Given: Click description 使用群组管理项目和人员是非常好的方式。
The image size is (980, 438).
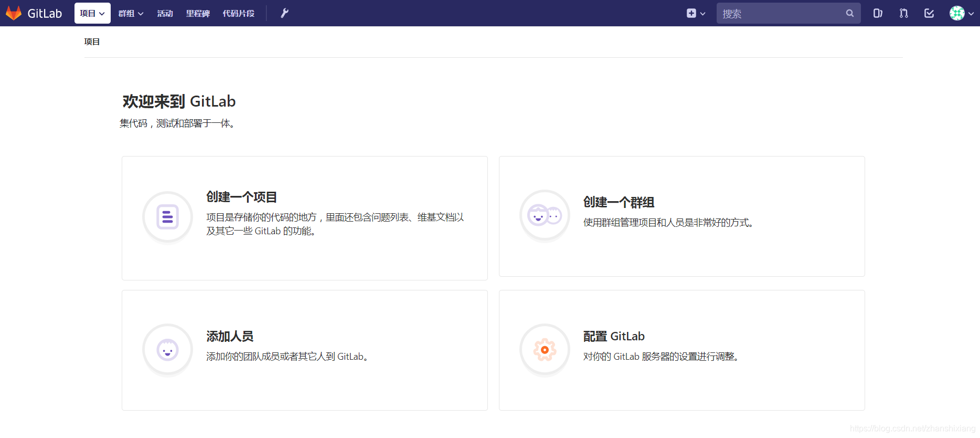Looking at the screenshot, I should coord(669,223).
